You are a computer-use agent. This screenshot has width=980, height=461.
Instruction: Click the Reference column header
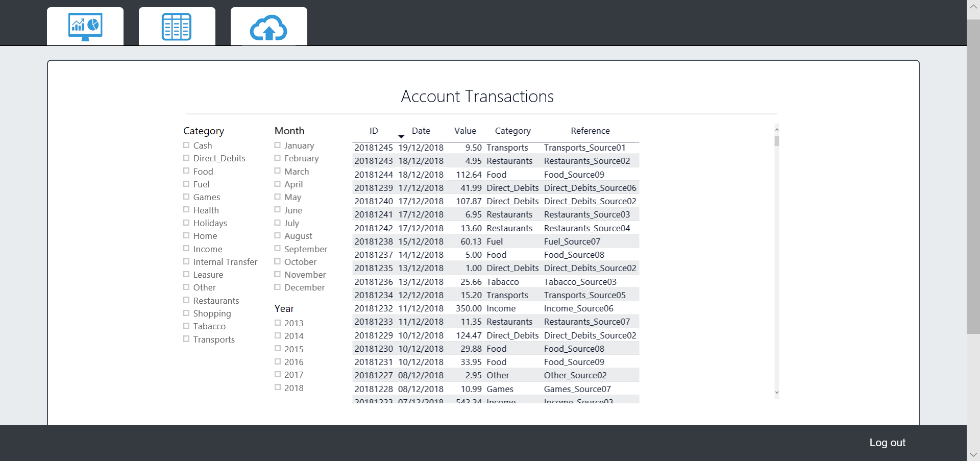click(x=590, y=131)
